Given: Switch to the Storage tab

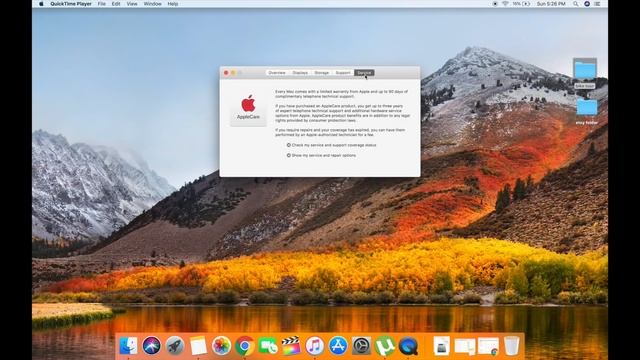Looking at the screenshot, I should (322, 73).
